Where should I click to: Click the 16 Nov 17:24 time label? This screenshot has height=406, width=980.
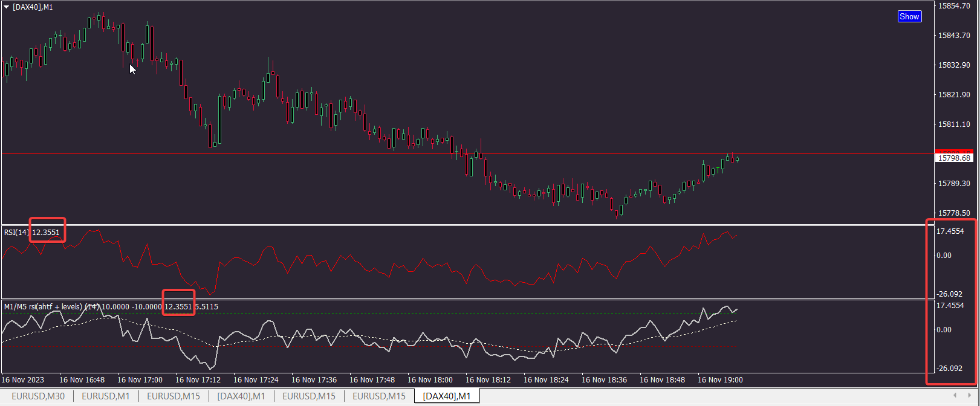[x=256, y=380]
